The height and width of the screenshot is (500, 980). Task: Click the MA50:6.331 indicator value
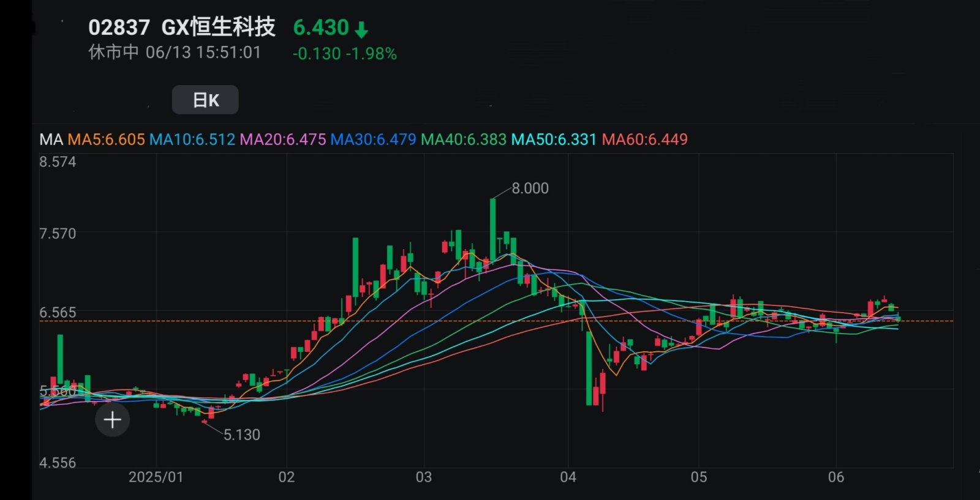(554, 140)
